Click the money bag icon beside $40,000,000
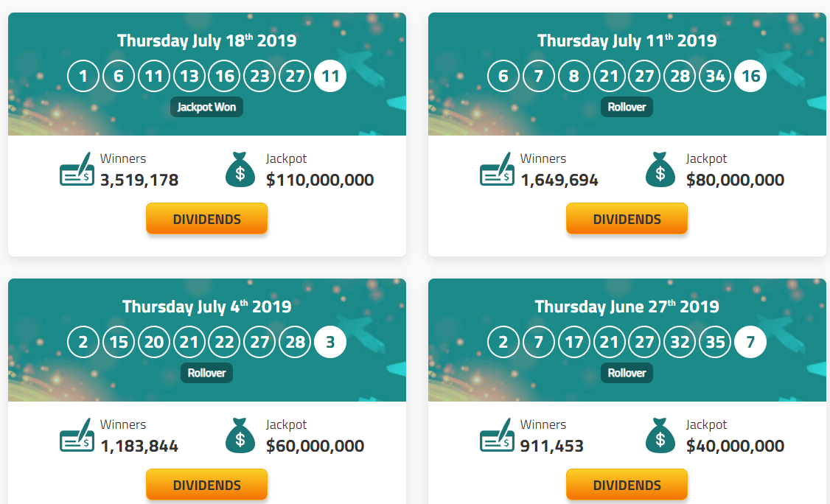The width and height of the screenshot is (830, 504). 660,435
